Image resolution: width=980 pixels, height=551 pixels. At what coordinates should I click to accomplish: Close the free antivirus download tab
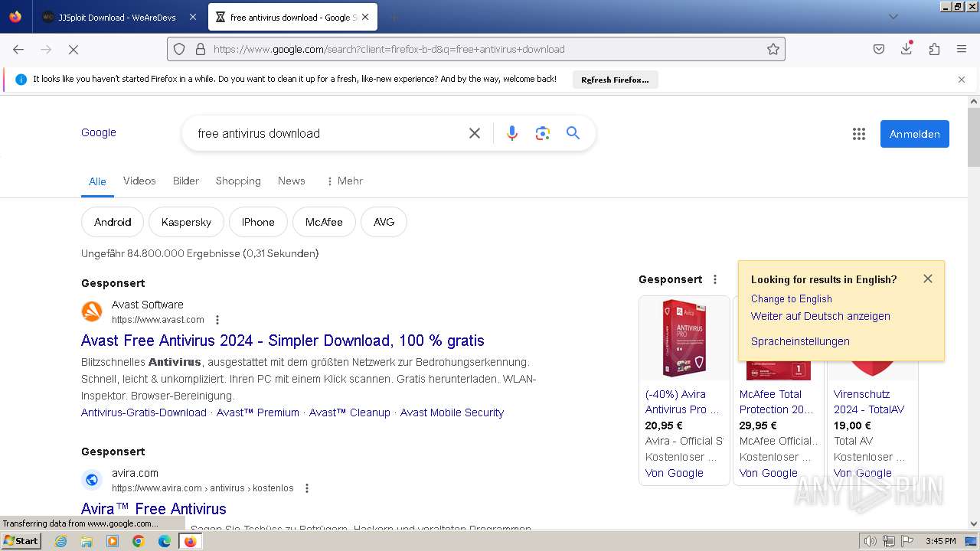[x=366, y=17]
